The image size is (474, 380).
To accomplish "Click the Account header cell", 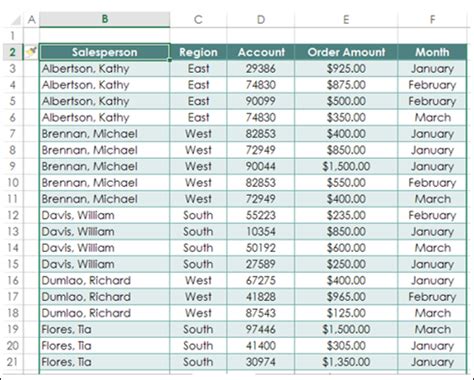I will tap(261, 52).
